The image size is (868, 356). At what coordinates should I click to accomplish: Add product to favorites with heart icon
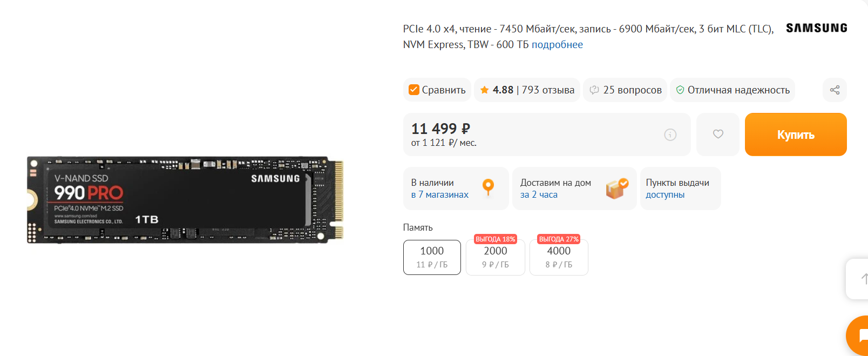tap(718, 134)
